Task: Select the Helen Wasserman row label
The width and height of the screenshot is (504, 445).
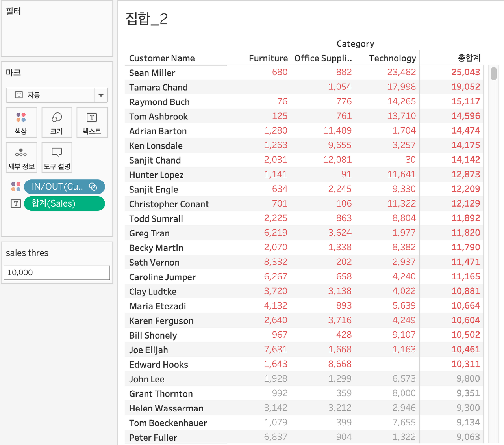Action: point(166,408)
